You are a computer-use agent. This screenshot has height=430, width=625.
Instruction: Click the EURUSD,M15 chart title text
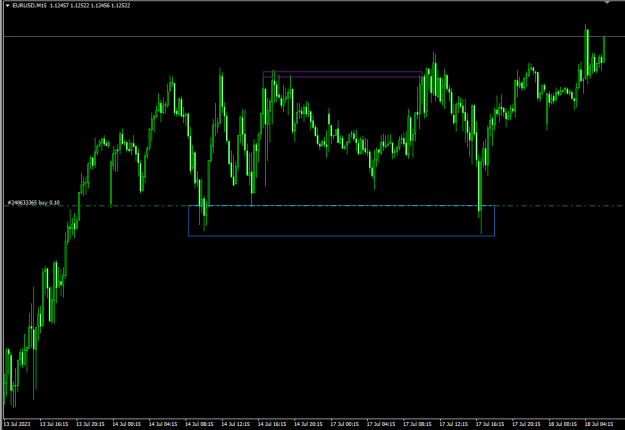29,6
